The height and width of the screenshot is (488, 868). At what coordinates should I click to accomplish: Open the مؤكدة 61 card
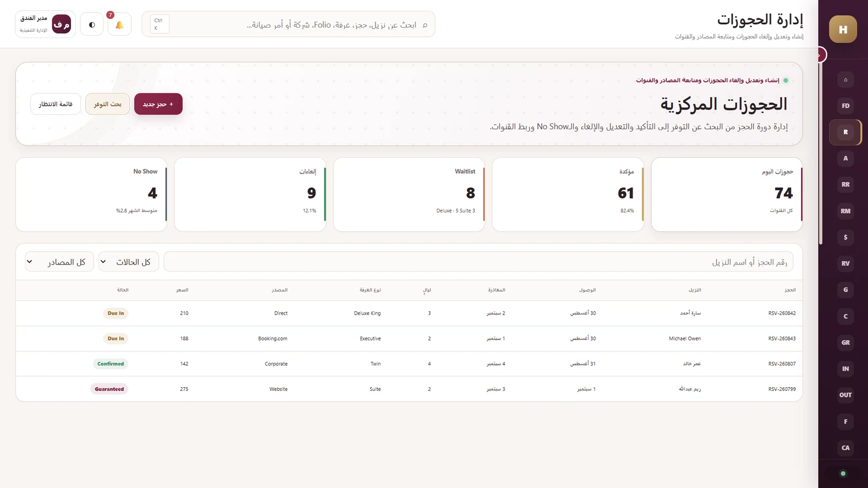(x=568, y=195)
